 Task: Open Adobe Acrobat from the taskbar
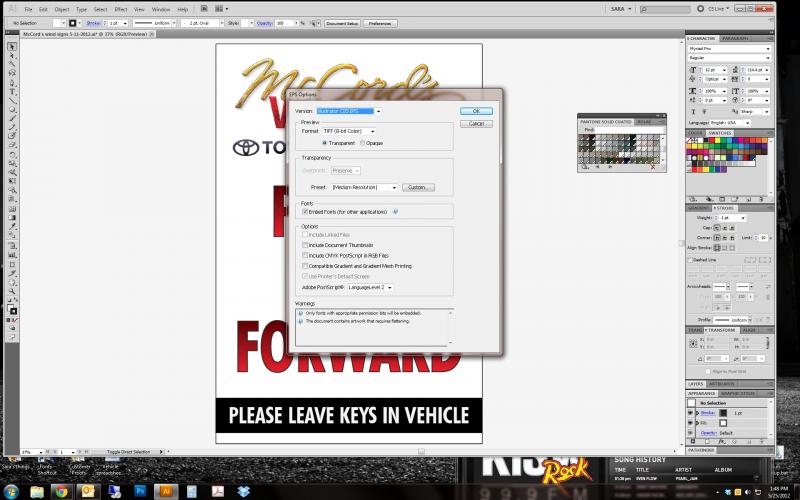218,491
